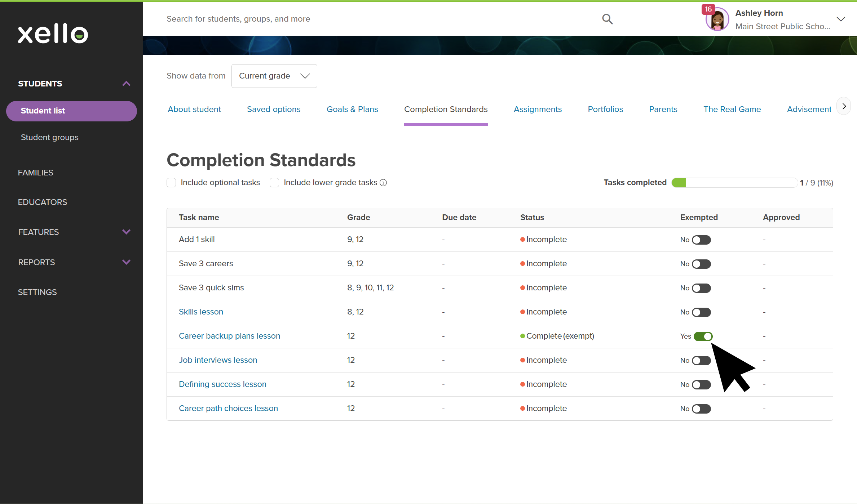This screenshot has width=857, height=504.
Task: Check Include optional tasks
Action: pyautogui.click(x=171, y=183)
